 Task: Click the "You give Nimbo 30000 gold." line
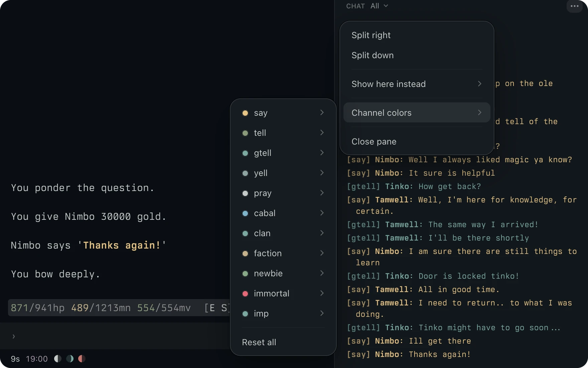[x=89, y=217]
